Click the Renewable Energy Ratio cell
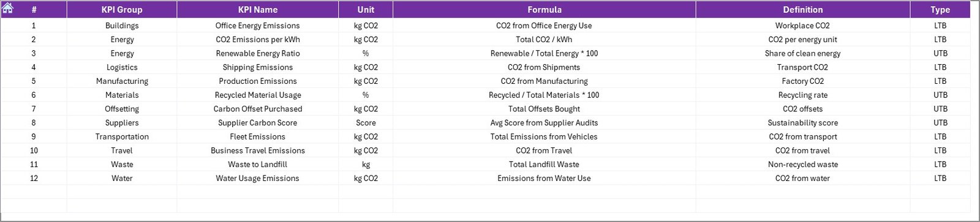980x222 pixels. [x=258, y=53]
